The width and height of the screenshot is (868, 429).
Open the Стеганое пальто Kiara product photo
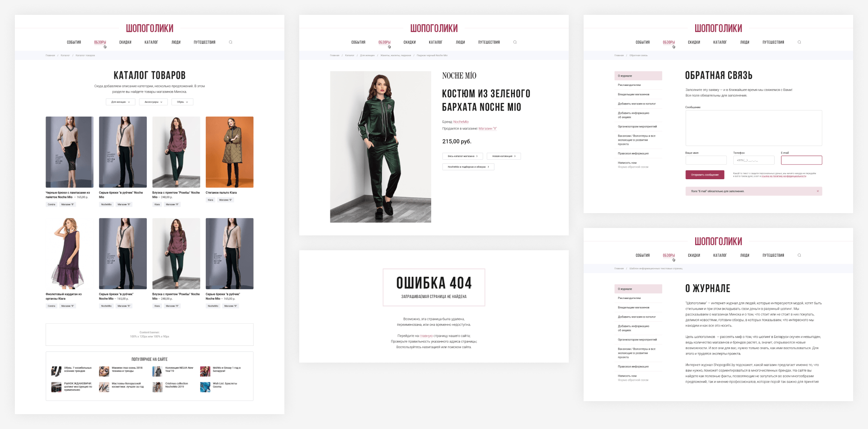(x=230, y=152)
